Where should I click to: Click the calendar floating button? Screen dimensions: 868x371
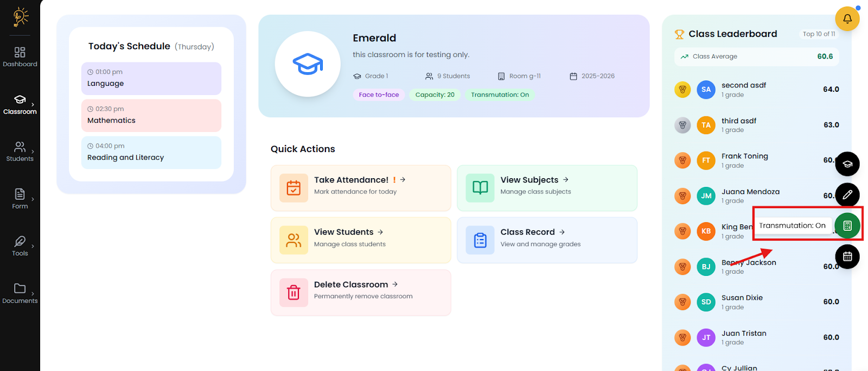point(847,257)
